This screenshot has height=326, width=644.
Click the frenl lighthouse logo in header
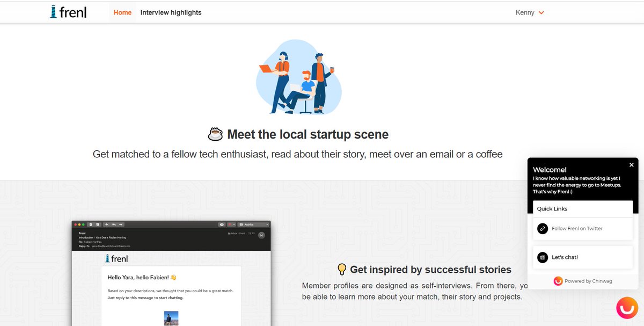tap(67, 12)
